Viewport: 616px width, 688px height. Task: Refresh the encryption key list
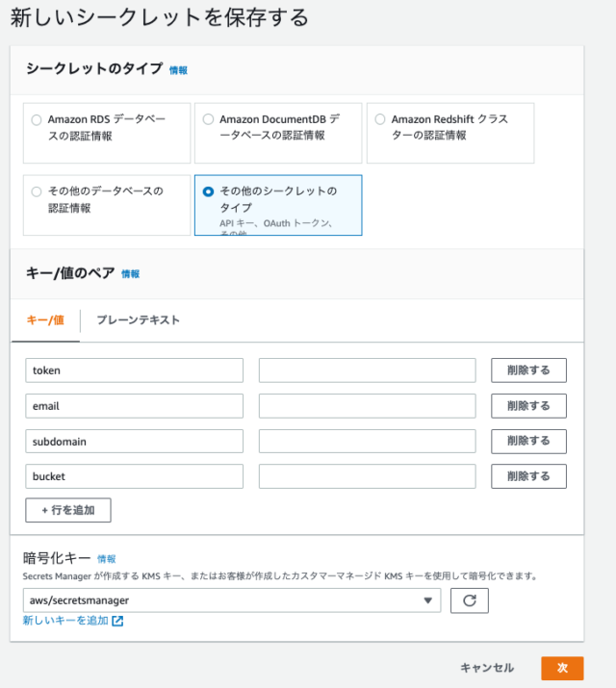(x=470, y=600)
